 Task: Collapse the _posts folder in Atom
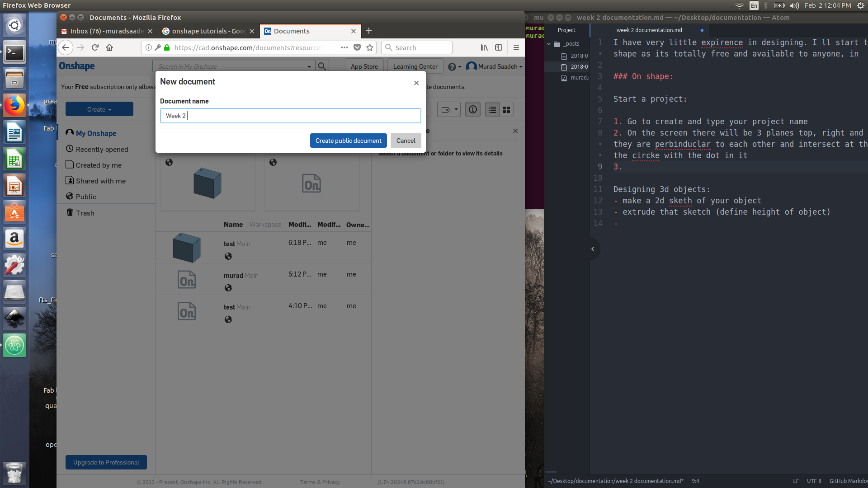point(549,44)
